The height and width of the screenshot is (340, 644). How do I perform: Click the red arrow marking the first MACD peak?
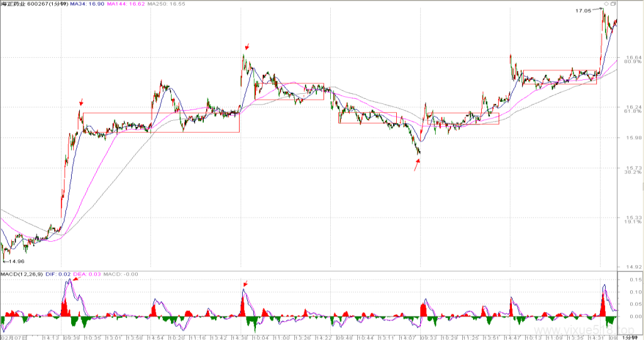[76, 279]
